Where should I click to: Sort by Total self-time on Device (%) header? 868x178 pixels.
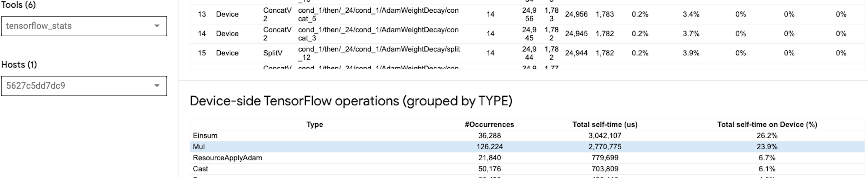[x=767, y=124]
